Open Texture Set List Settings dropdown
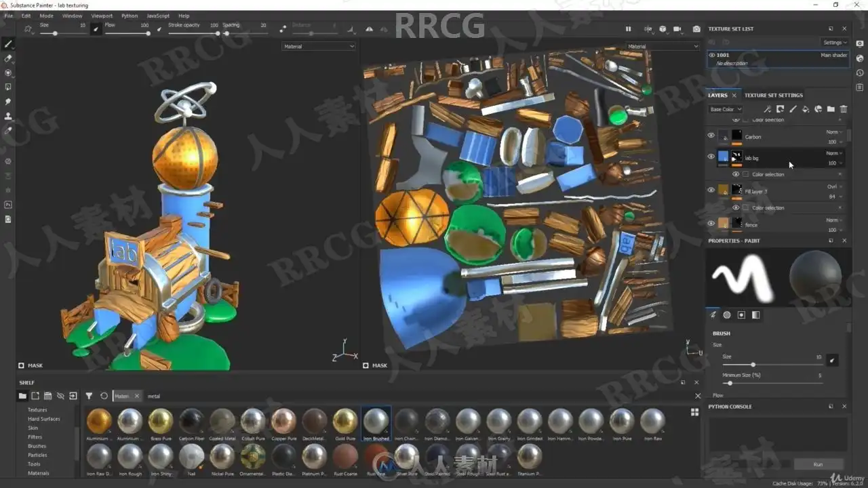This screenshot has width=868, height=488. (x=835, y=42)
